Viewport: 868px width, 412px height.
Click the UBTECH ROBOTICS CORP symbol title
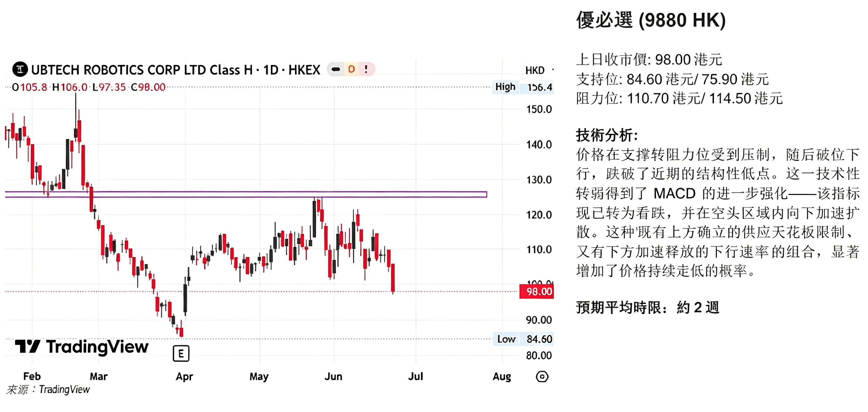[142, 70]
